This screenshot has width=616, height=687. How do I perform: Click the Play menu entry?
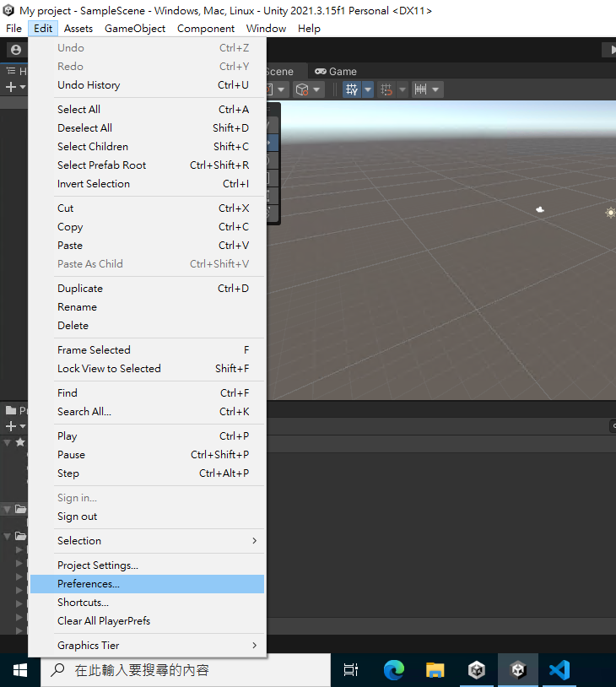click(147, 436)
